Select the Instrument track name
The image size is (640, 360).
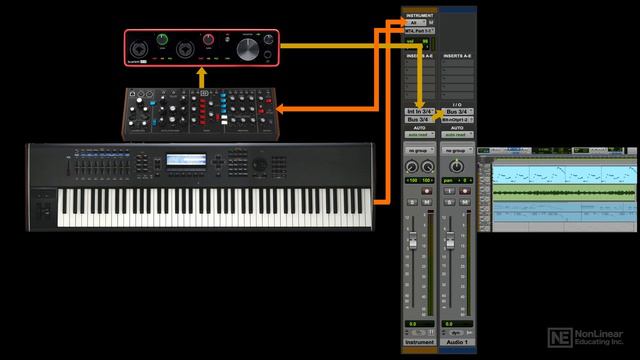[x=420, y=342]
